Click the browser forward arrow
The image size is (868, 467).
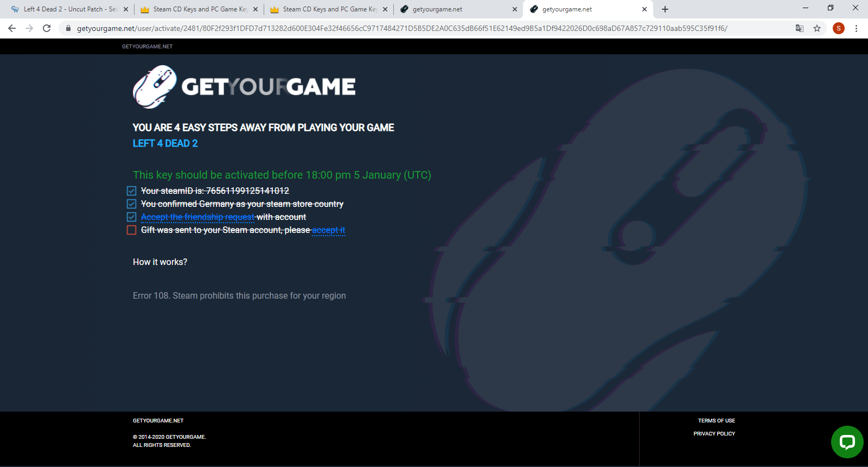pyautogui.click(x=29, y=28)
